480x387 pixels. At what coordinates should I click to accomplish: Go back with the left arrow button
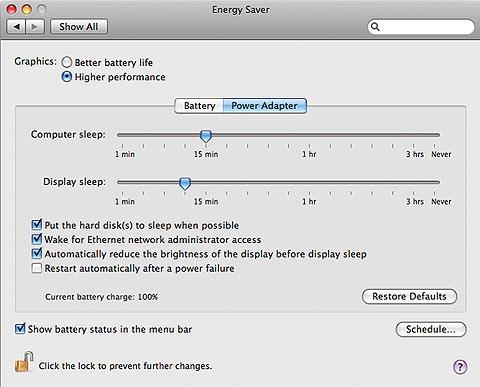(x=16, y=27)
